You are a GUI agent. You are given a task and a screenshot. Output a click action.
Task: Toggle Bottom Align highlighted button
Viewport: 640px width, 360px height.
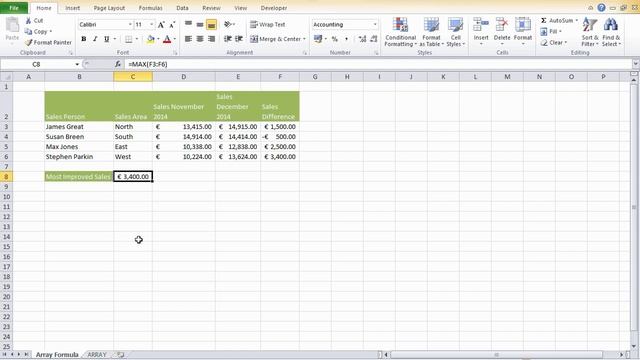coord(211,25)
